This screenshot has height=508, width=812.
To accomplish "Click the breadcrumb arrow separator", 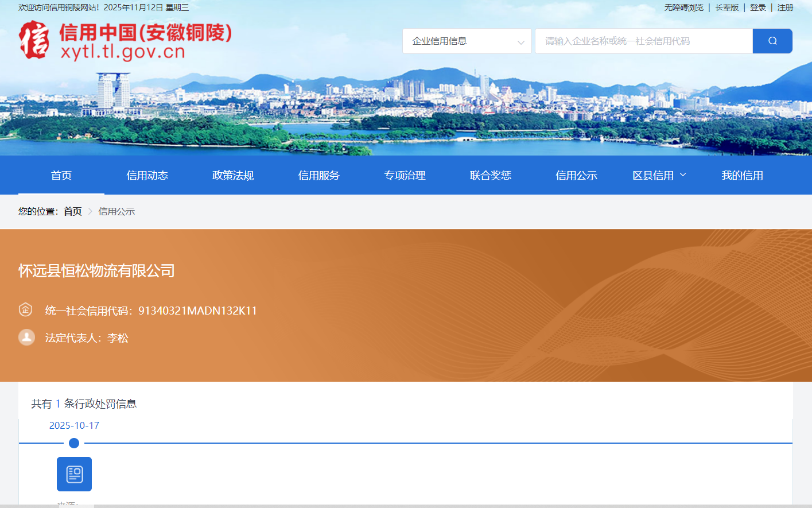I will point(90,211).
